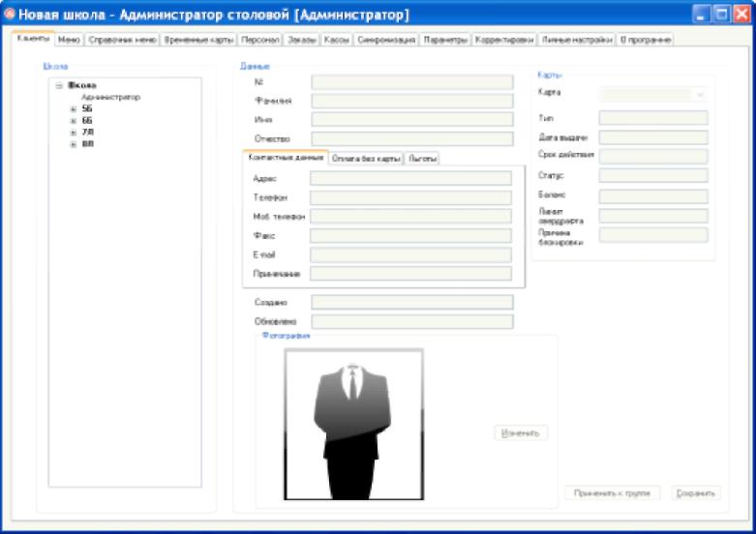Open the Кассы tab

tap(337, 40)
